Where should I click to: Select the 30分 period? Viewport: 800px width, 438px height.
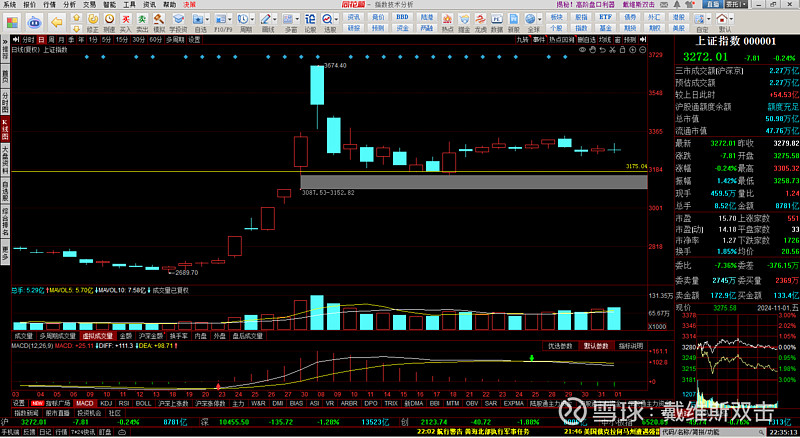pyautogui.click(x=139, y=39)
